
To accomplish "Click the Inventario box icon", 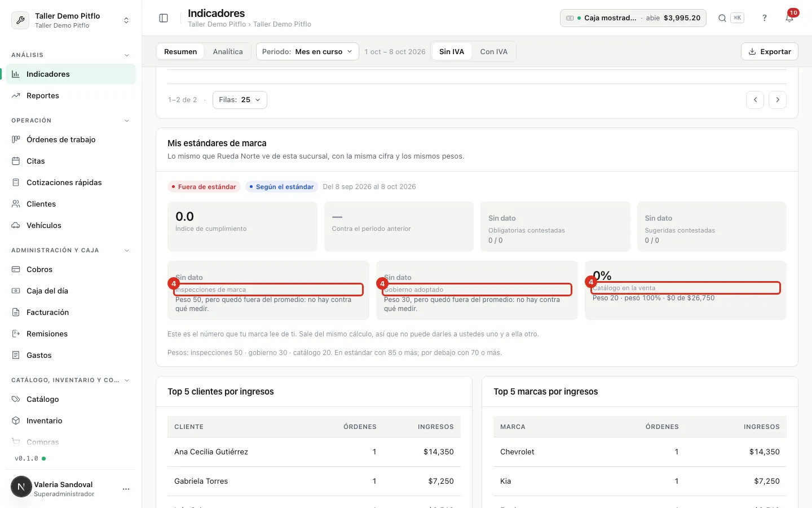I will click(16, 421).
